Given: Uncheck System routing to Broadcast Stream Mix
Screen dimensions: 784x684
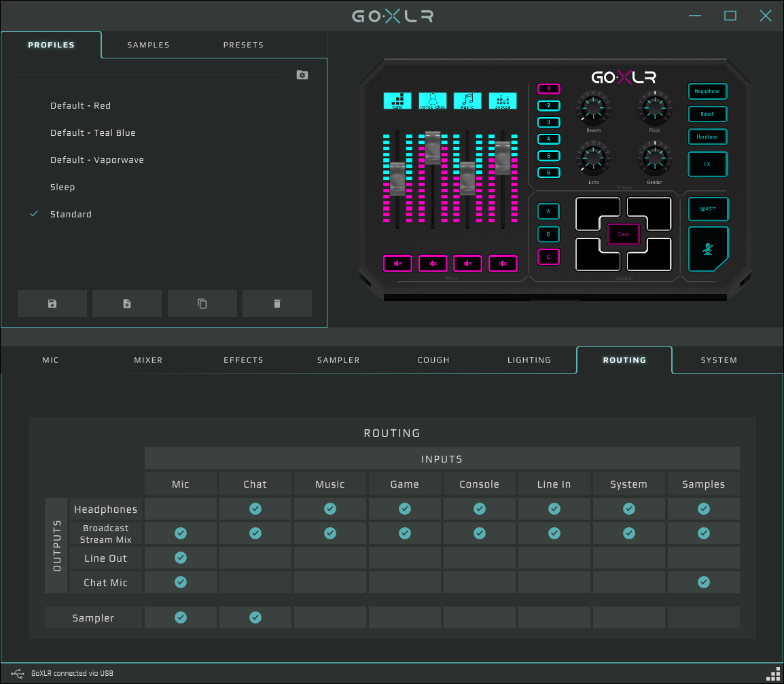Looking at the screenshot, I should [629, 533].
